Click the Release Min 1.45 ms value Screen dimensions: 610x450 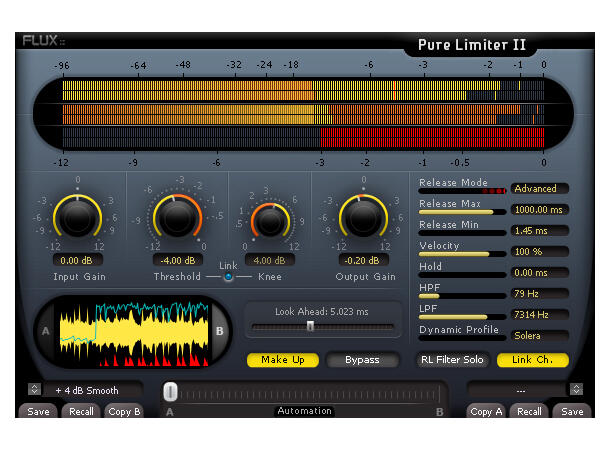540,231
